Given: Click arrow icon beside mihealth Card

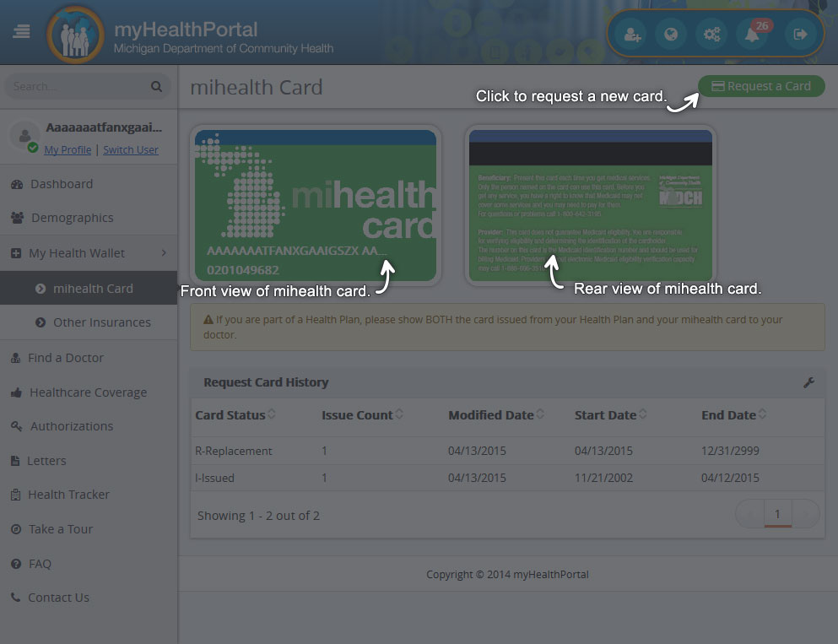Looking at the screenshot, I should (40, 289).
